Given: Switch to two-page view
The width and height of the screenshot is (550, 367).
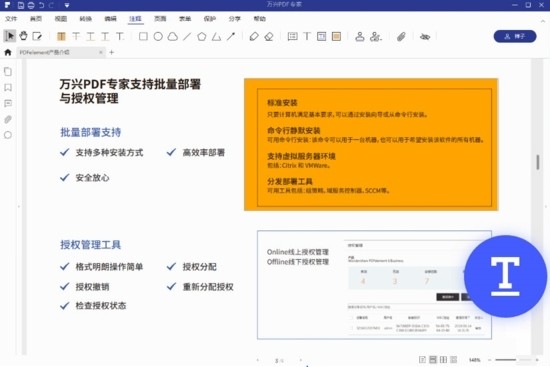Looking at the screenshot, I should [x=443, y=360].
